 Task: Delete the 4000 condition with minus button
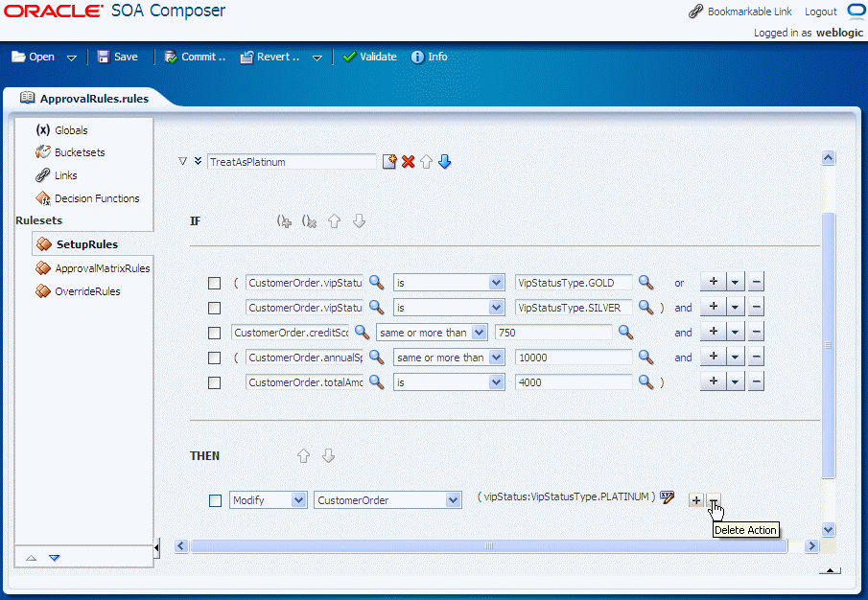756,381
